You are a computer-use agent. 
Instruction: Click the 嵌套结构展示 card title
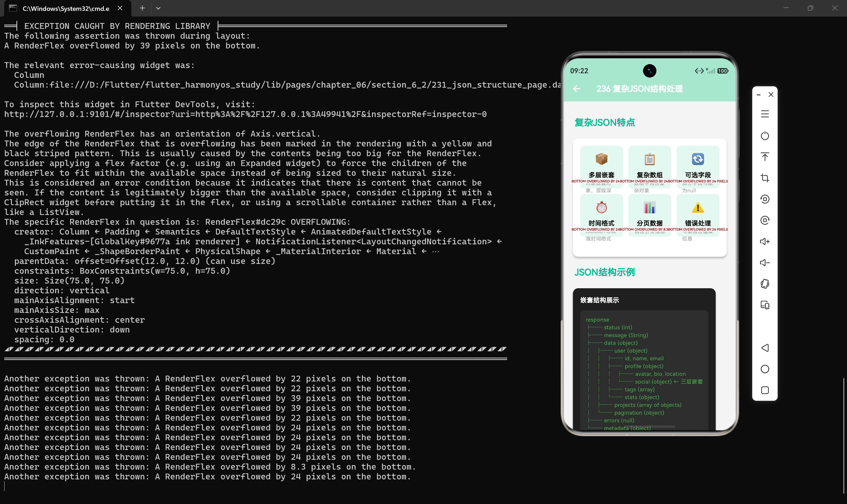pyautogui.click(x=600, y=300)
